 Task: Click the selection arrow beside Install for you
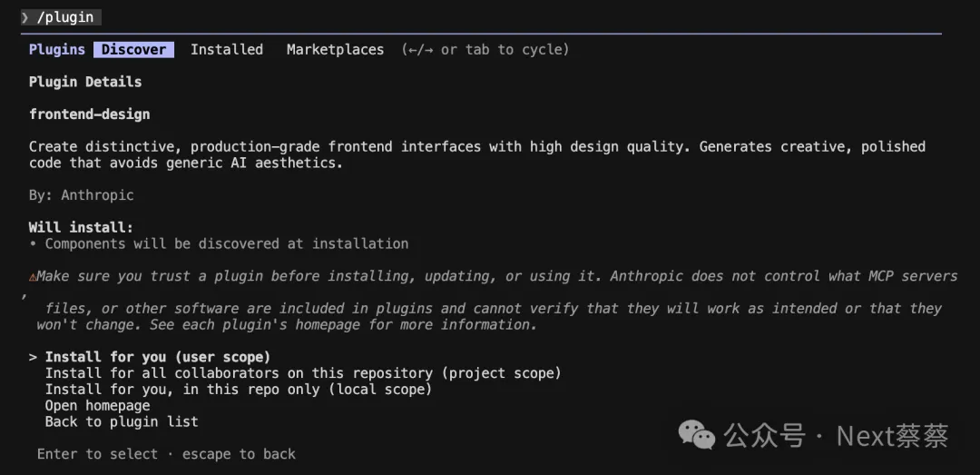pyautogui.click(x=34, y=357)
